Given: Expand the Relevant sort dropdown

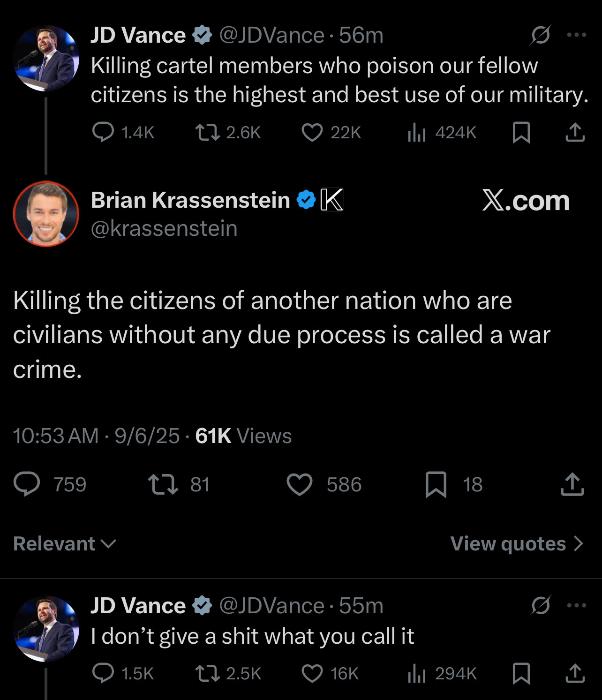Looking at the screenshot, I should pyautogui.click(x=65, y=544).
